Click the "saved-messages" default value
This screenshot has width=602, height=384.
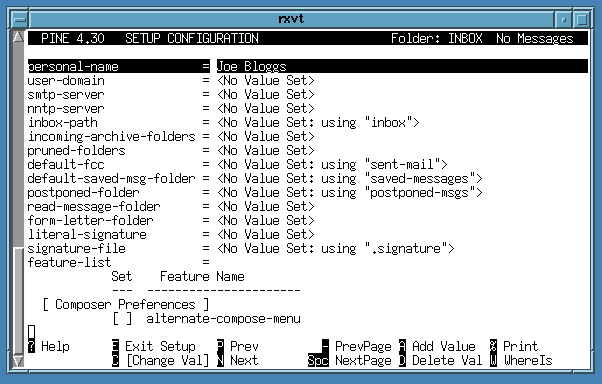pyautogui.click(x=420, y=179)
